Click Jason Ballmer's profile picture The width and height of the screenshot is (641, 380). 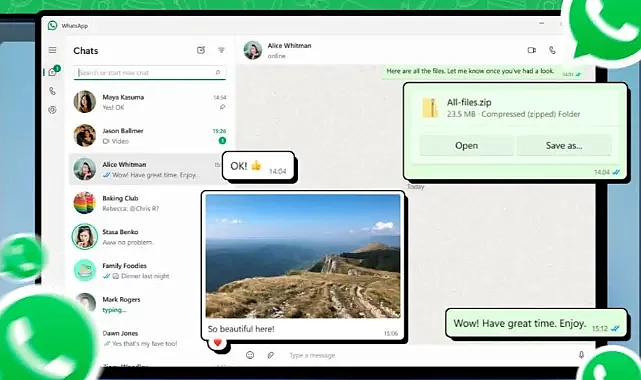pyautogui.click(x=85, y=135)
